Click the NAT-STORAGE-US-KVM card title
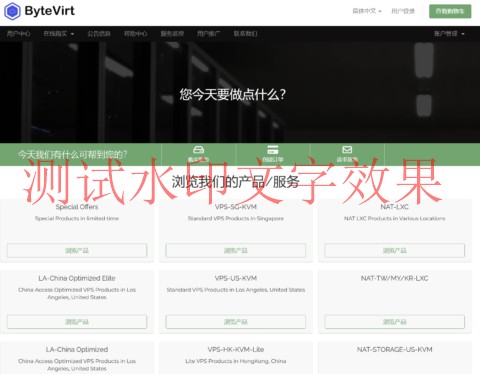 pyautogui.click(x=394, y=350)
